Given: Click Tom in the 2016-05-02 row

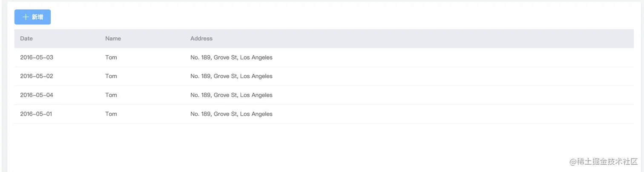Looking at the screenshot, I should coord(111,76).
